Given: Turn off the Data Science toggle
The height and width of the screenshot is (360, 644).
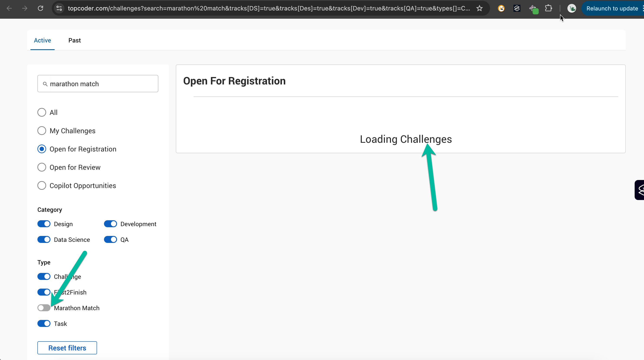Looking at the screenshot, I should tap(44, 239).
